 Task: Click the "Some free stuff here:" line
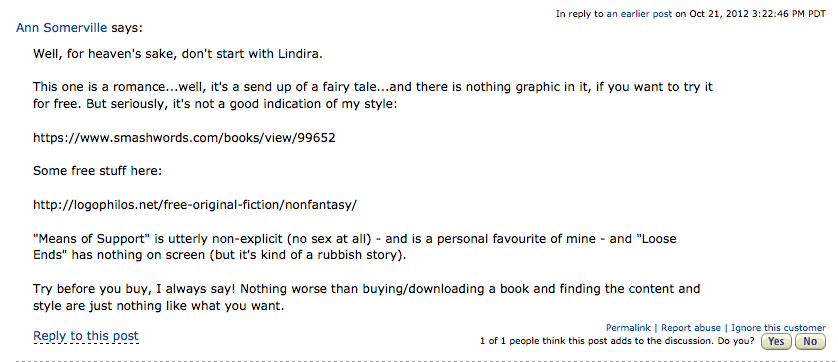(97, 171)
